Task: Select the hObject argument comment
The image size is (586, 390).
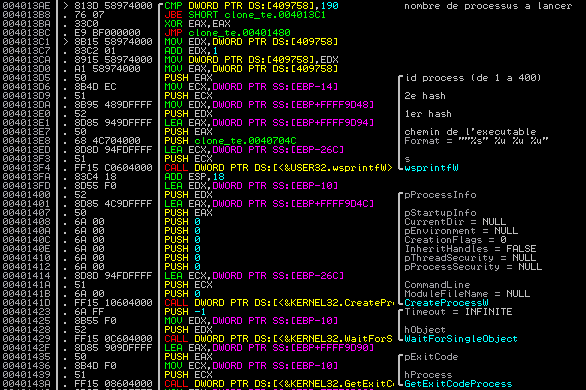Action: tap(425, 330)
